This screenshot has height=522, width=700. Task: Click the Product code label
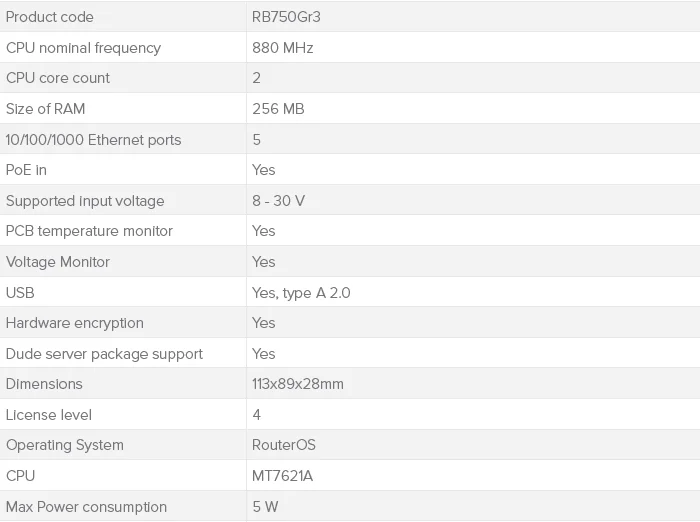tap(50, 17)
